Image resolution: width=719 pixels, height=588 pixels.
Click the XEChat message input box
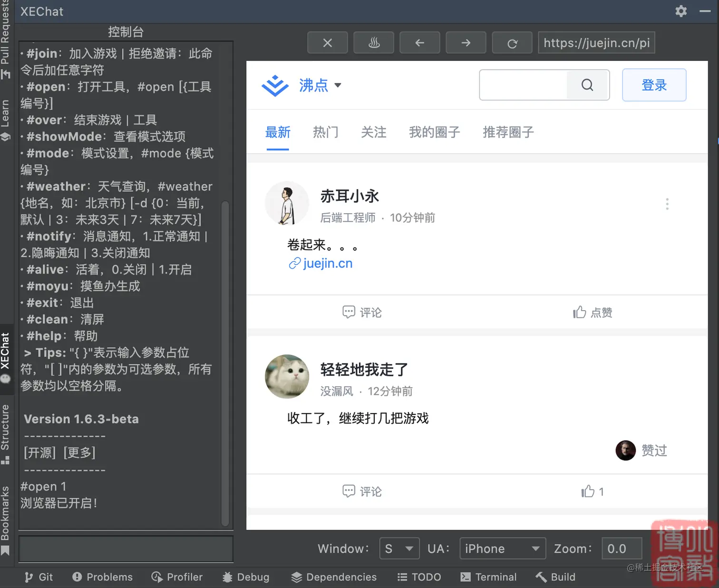pyautogui.click(x=126, y=549)
